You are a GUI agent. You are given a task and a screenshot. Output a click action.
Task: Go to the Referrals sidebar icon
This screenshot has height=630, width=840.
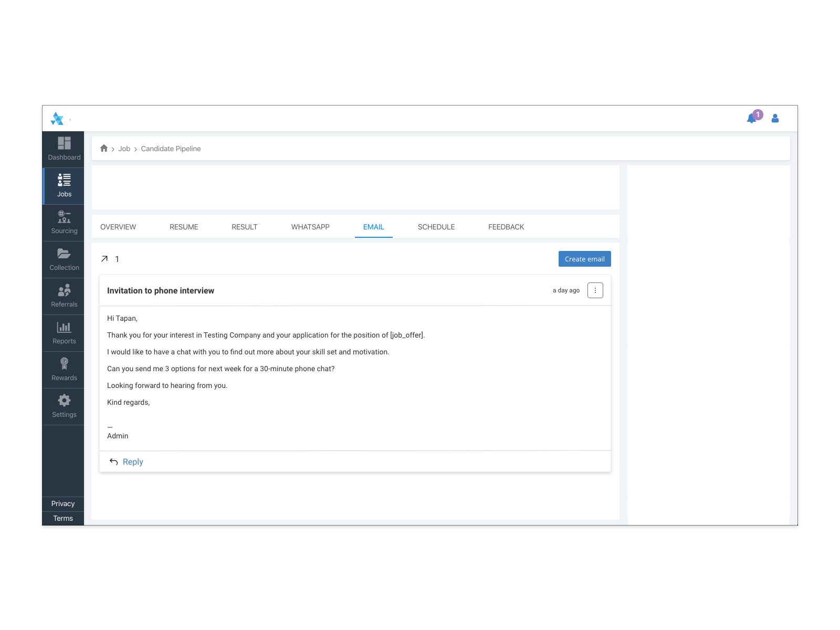64,290
